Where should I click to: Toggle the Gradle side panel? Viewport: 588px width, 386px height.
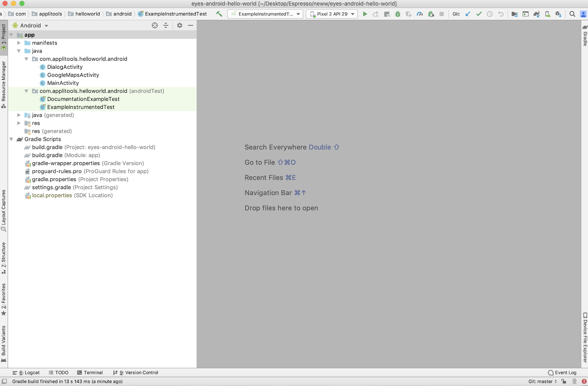(x=585, y=36)
